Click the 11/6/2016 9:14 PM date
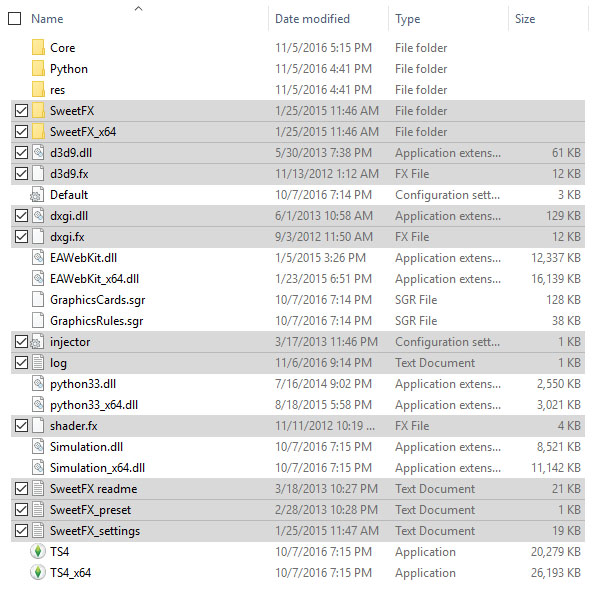The image size is (607, 597). point(323,363)
